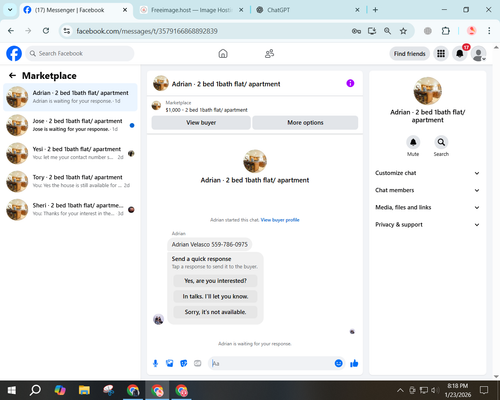Open the Tory conversation in list
Screen dimensions: 500x400
click(70, 182)
